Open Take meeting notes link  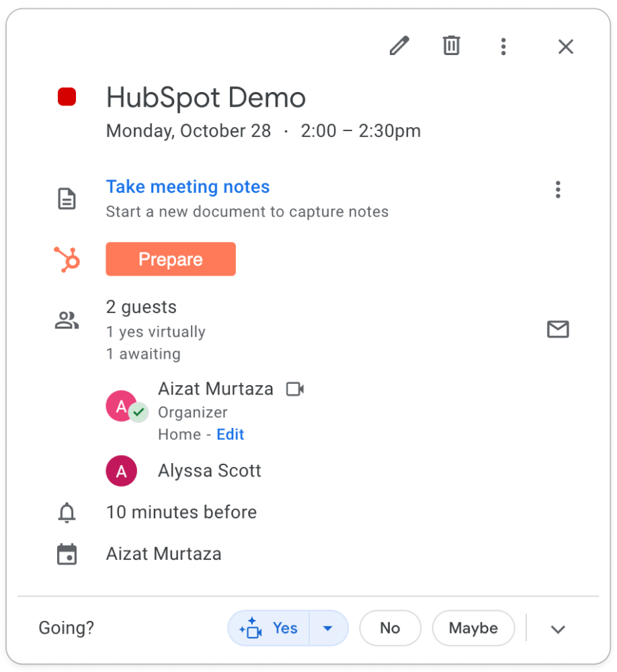pyautogui.click(x=188, y=187)
